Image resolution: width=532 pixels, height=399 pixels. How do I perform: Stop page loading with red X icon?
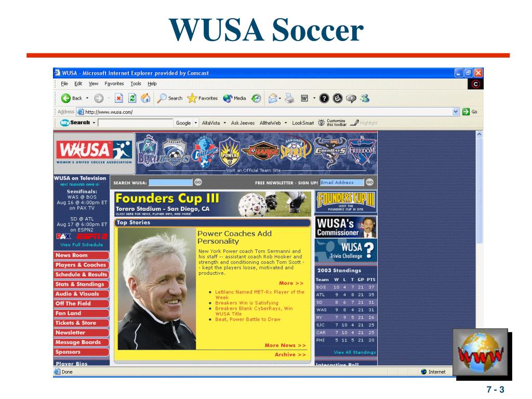[x=118, y=98]
